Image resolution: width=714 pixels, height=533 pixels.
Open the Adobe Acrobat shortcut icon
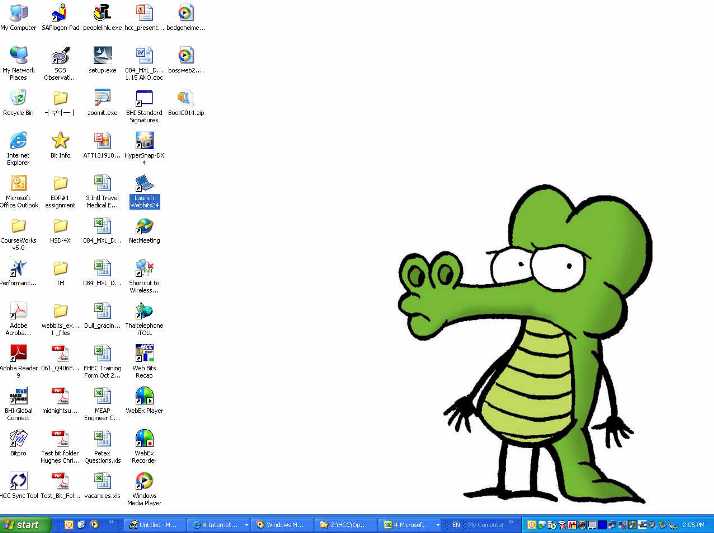click(x=18, y=319)
